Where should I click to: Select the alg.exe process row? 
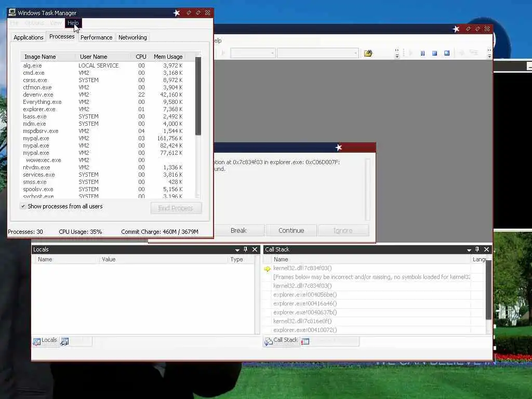[103, 65]
